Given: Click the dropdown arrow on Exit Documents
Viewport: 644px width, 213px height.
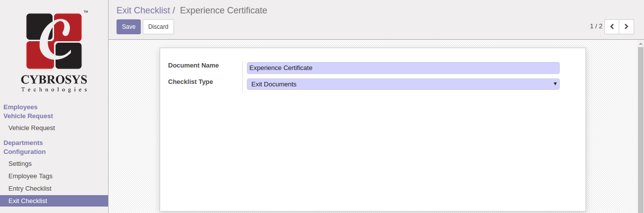Looking at the screenshot, I should [x=555, y=84].
